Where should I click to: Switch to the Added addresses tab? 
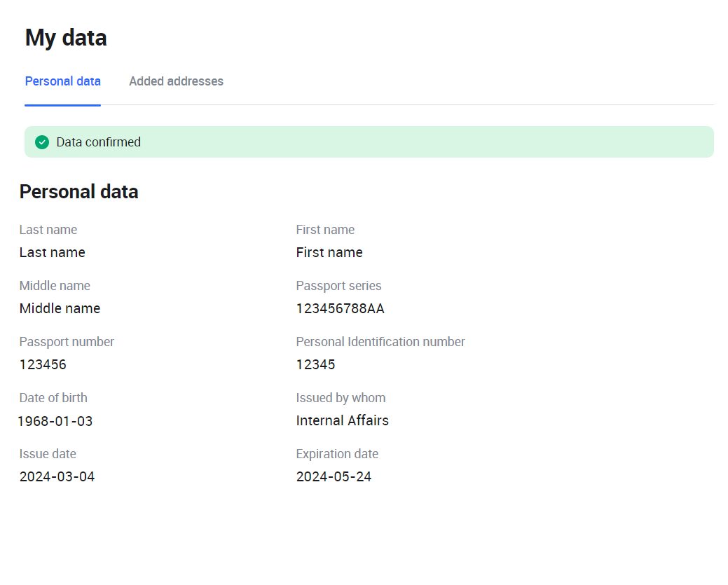(x=176, y=81)
